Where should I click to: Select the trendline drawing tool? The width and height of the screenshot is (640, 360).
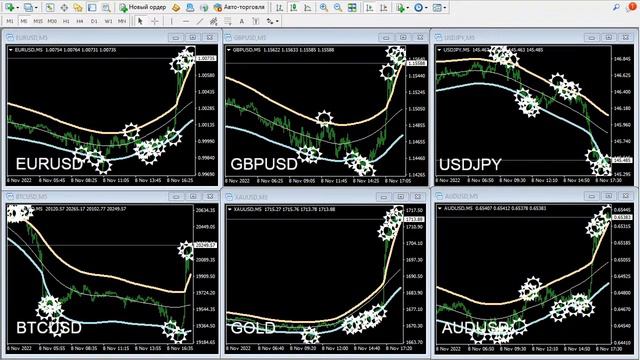click(x=200, y=21)
